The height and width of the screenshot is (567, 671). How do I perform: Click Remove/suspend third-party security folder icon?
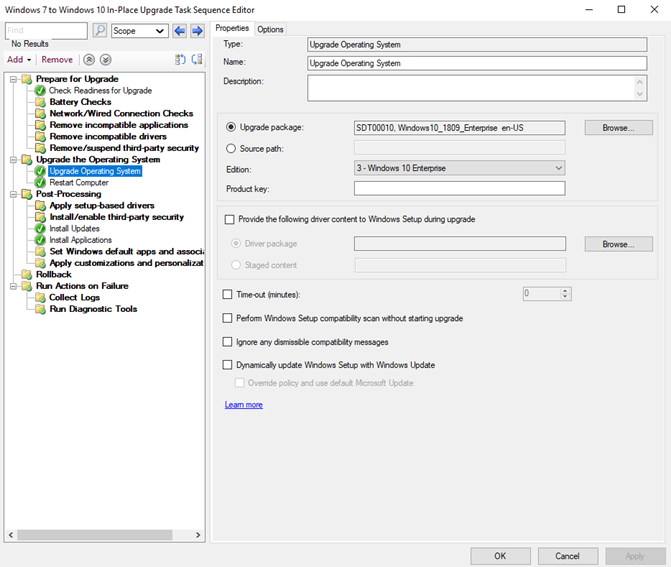pyautogui.click(x=40, y=148)
